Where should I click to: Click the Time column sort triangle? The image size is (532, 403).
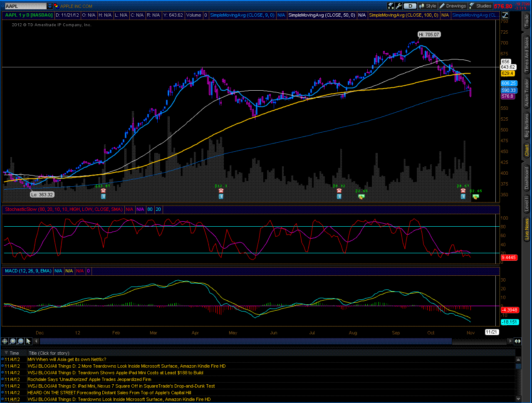6,353
